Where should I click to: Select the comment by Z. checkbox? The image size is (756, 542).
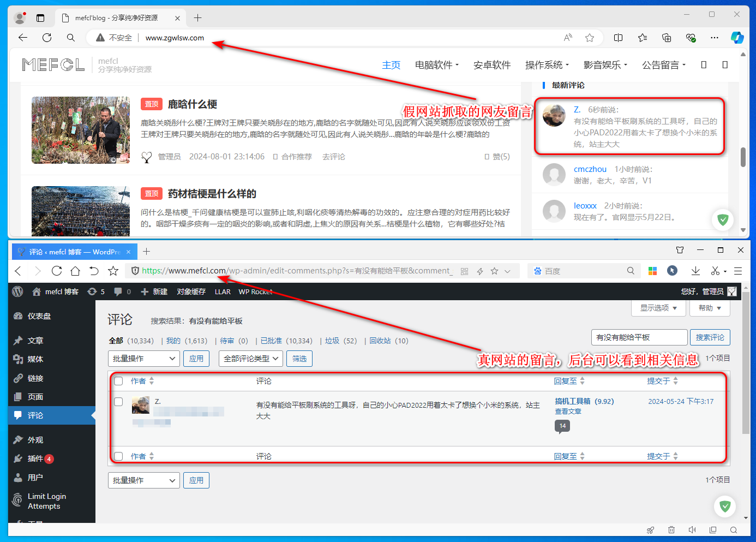click(x=118, y=402)
